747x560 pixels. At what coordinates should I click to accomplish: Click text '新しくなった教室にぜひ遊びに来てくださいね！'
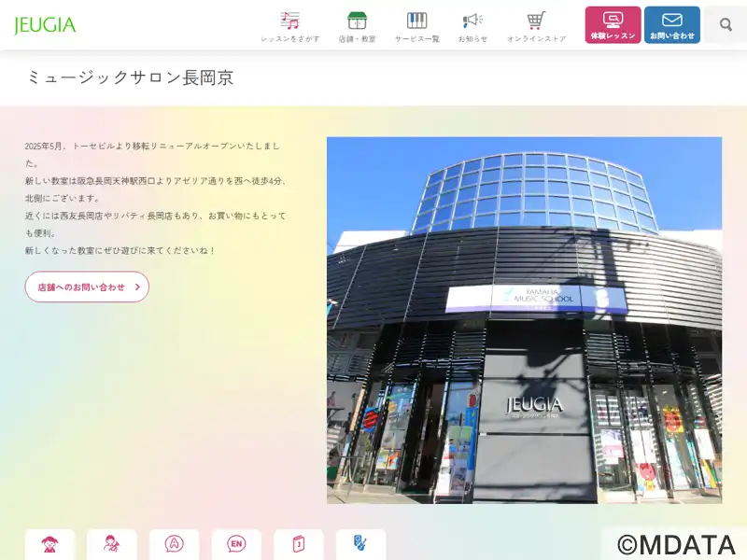(120, 250)
